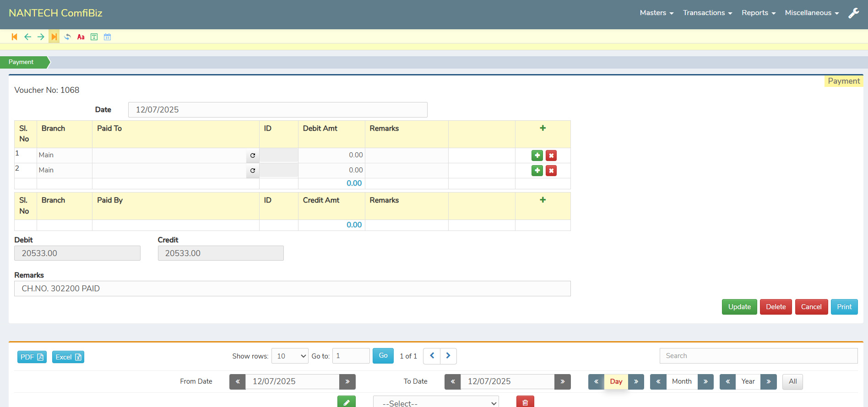The image size is (868, 407).
Task: Click the green plus icon in row 2
Action: click(537, 171)
